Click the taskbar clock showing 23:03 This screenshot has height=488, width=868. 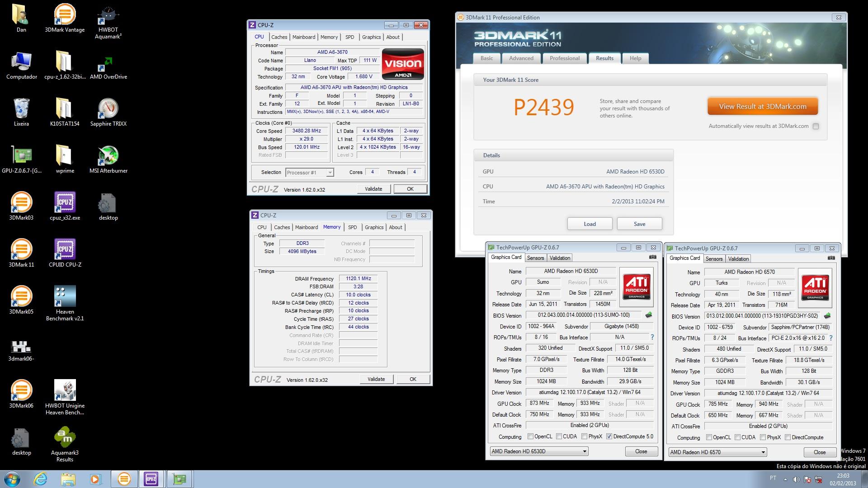click(x=843, y=479)
